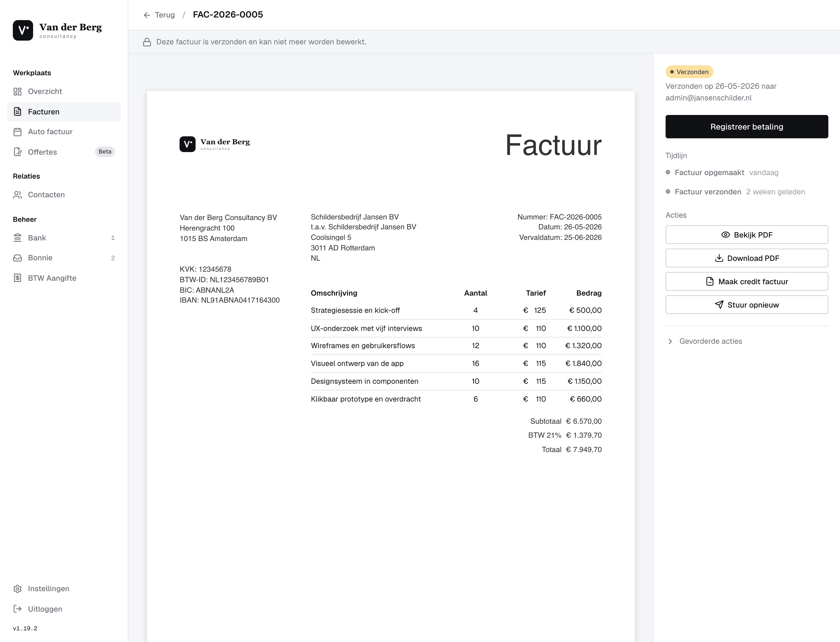Click the Strategiesessie en kick-off line item
Viewport: 840px width, 642px height.
[x=456, y=310]
